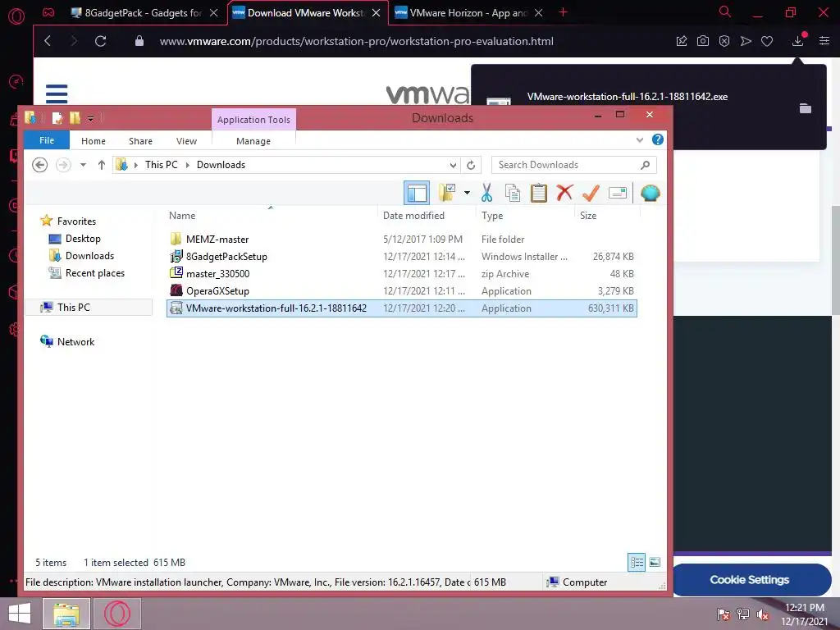Screen dimensions: 840x630
Task: Click the Cut scissors icon in Explorer toolbar
Action: tap(486, 193)
